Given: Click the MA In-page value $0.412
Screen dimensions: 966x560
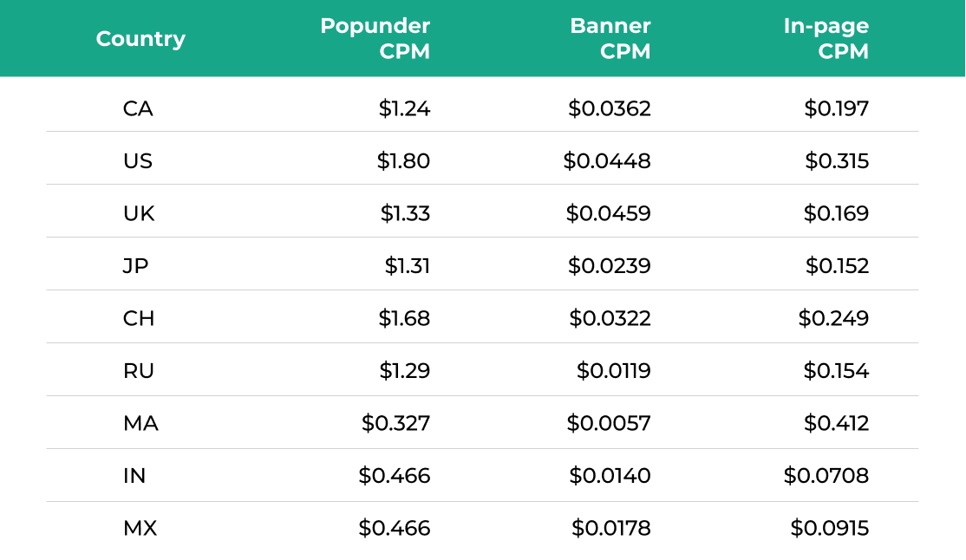Looking at the screenshot, I should pyautogui.click(x=836, y=424).
